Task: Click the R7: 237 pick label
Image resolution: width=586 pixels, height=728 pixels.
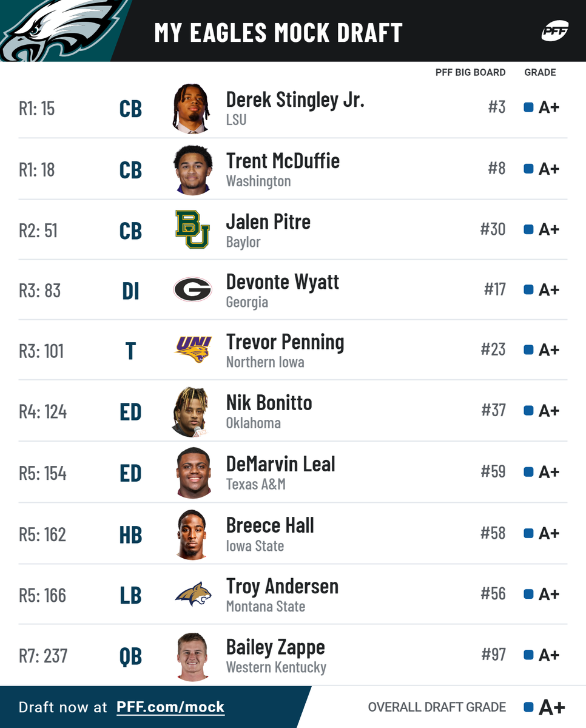Action: 43,656
